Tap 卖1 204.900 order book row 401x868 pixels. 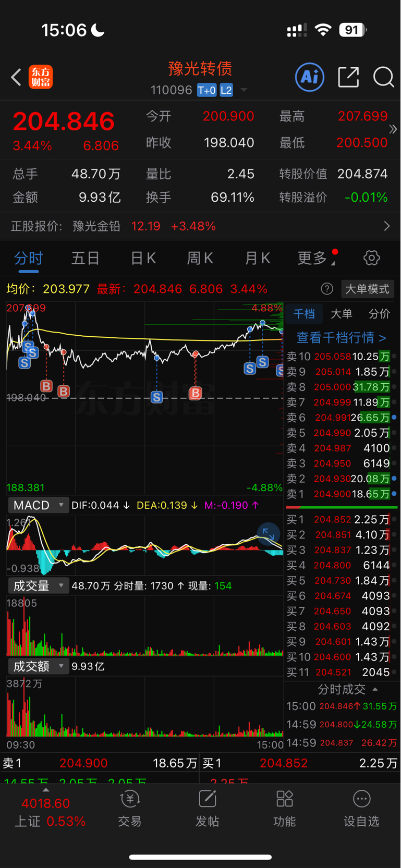[342, 494]
